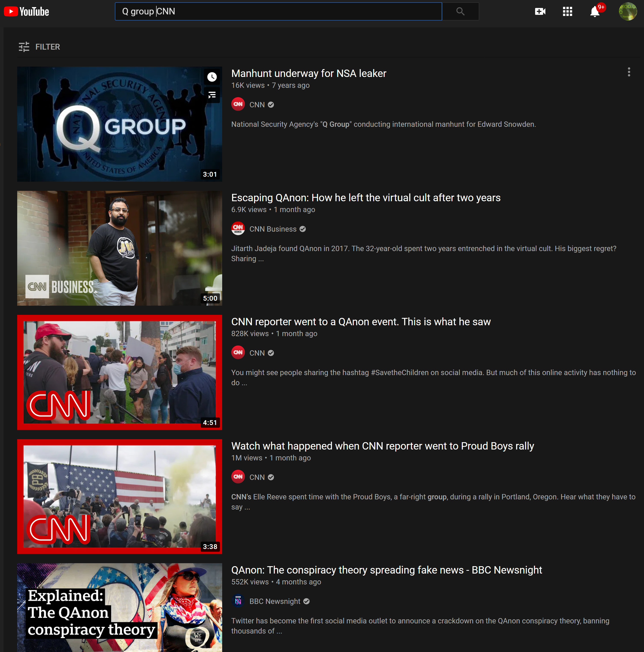Open the notifications bell
The image size is (644, 652).
tap(595, 12)
